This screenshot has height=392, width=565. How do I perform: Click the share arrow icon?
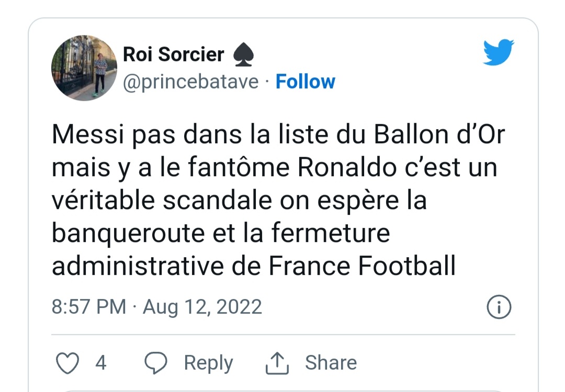click(x=277, y=363)
